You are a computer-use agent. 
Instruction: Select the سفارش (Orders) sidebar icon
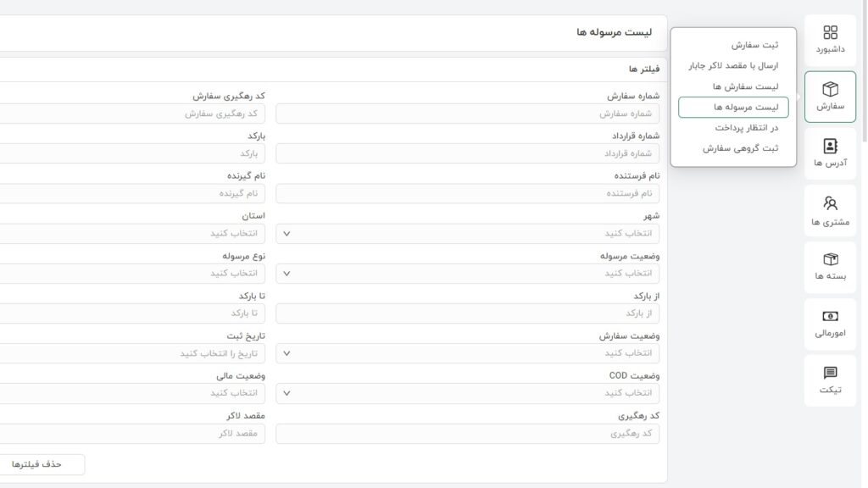tap(832, 96)
